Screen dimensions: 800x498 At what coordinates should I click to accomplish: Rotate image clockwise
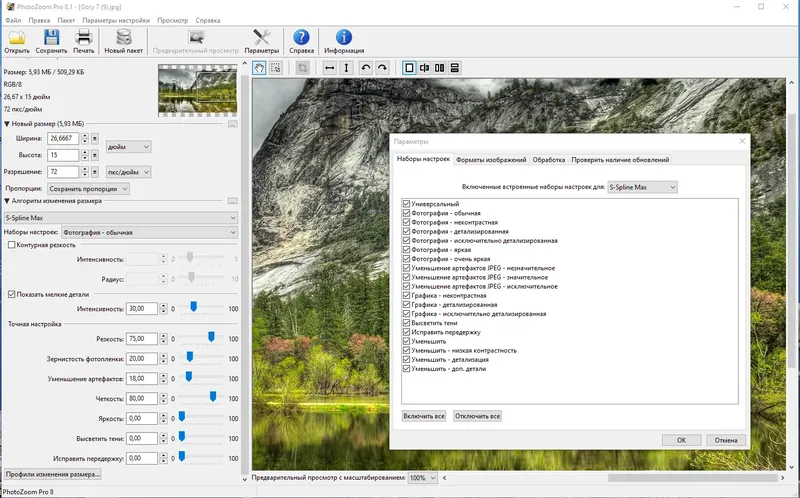[x=382, y=68]
